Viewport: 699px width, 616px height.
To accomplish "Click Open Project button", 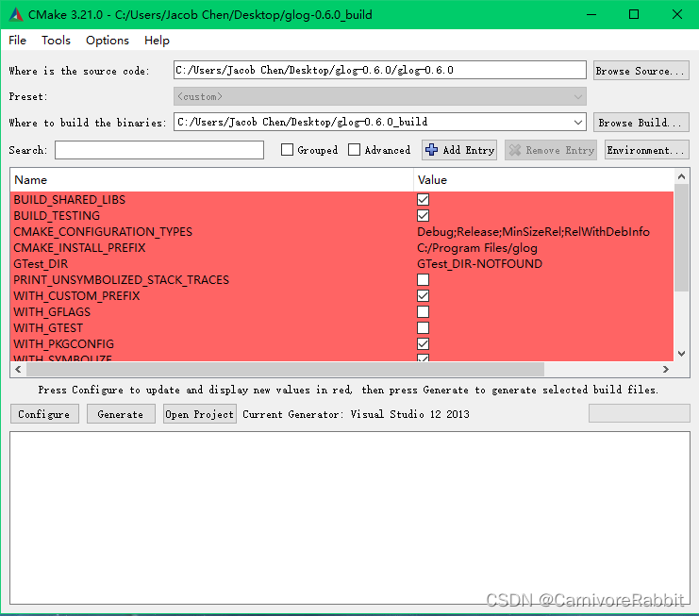I will [x=199, y=414].
